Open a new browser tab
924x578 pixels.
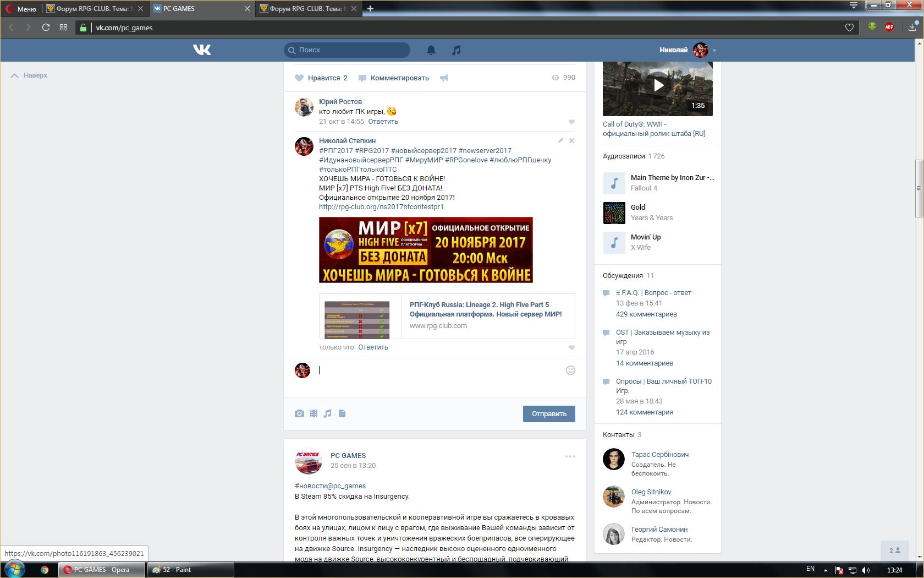click(x=370, y=9)
